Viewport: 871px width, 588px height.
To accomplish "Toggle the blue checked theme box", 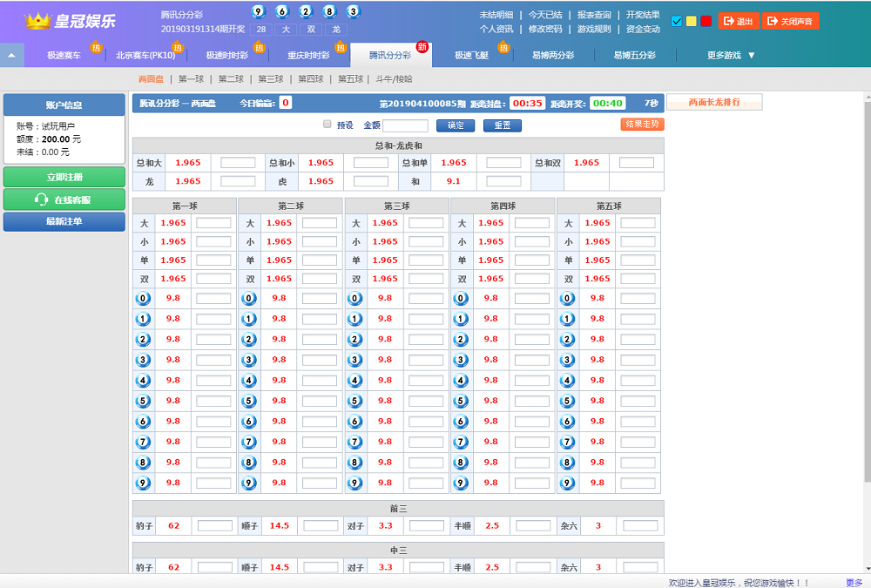I will click(x=677, y=21).
